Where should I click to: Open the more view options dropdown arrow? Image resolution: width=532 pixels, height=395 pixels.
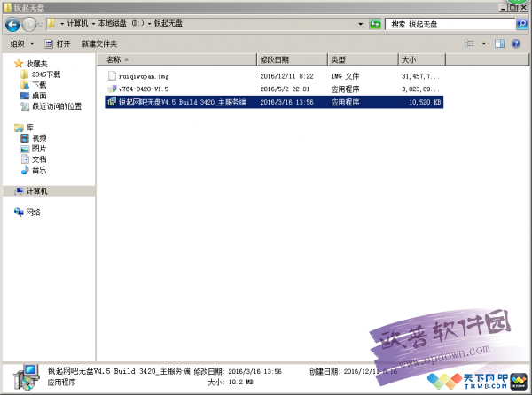point(484,43)
